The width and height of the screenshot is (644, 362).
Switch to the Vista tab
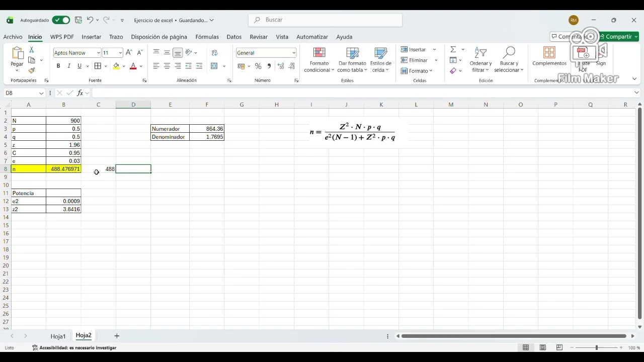282,37
